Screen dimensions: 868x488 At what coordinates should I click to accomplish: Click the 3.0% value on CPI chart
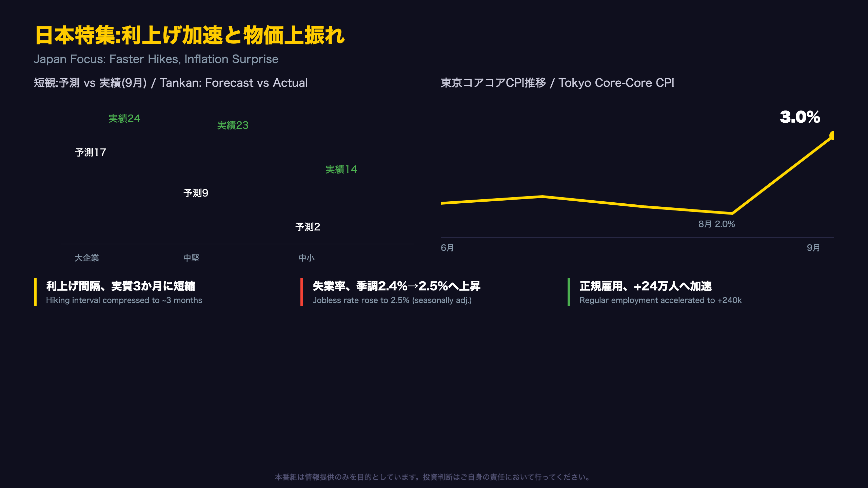[x=800, y=117]
